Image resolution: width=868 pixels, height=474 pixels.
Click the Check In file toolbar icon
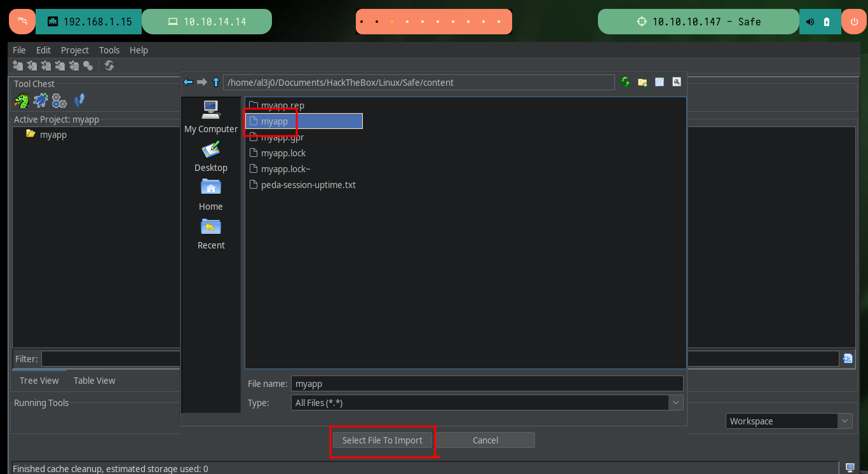click(x=60, y=65)
